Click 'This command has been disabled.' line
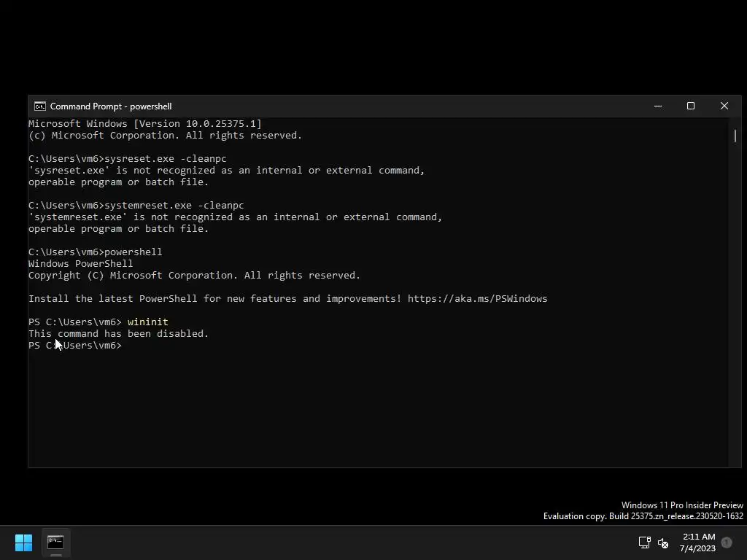Viewport: 747px width, 560px height. tap(119, 334)
